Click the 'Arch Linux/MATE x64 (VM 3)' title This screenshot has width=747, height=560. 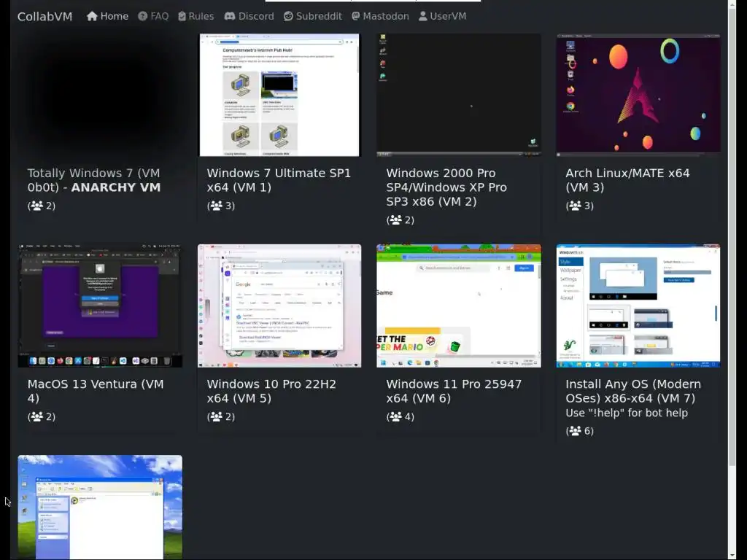tap(627, 180)
